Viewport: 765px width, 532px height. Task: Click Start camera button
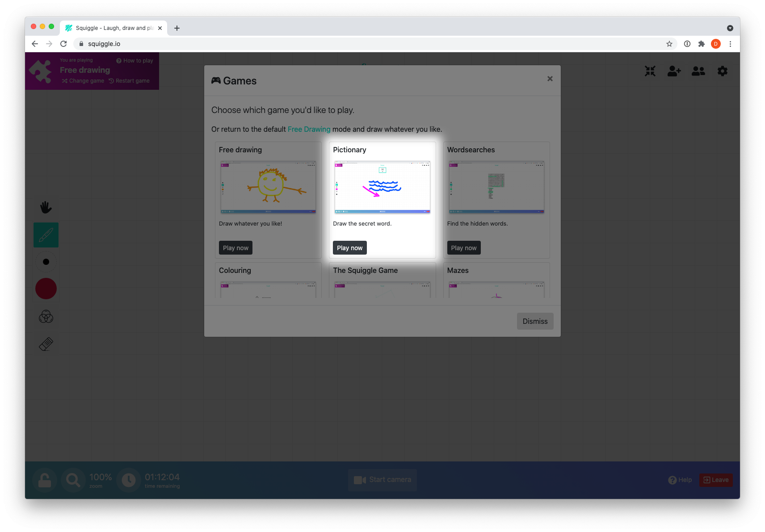[382, 480]
